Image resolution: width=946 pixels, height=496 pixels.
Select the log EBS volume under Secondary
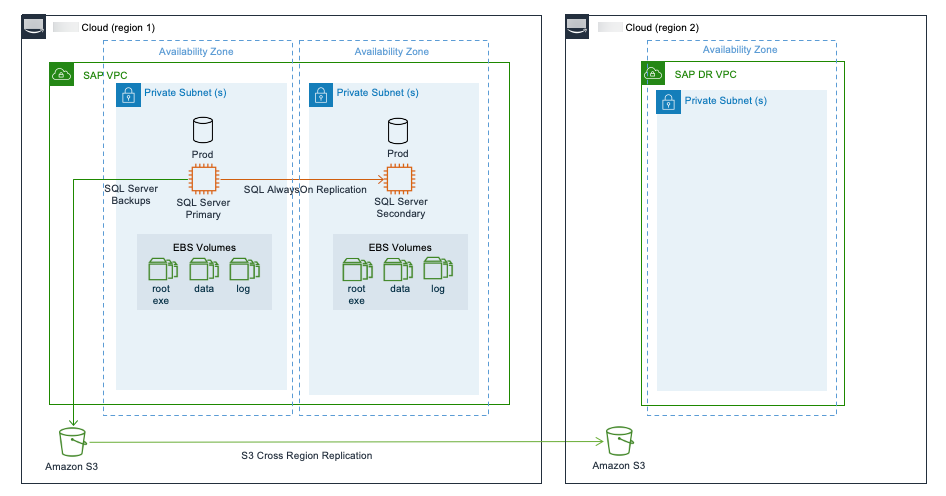(437, 269)
